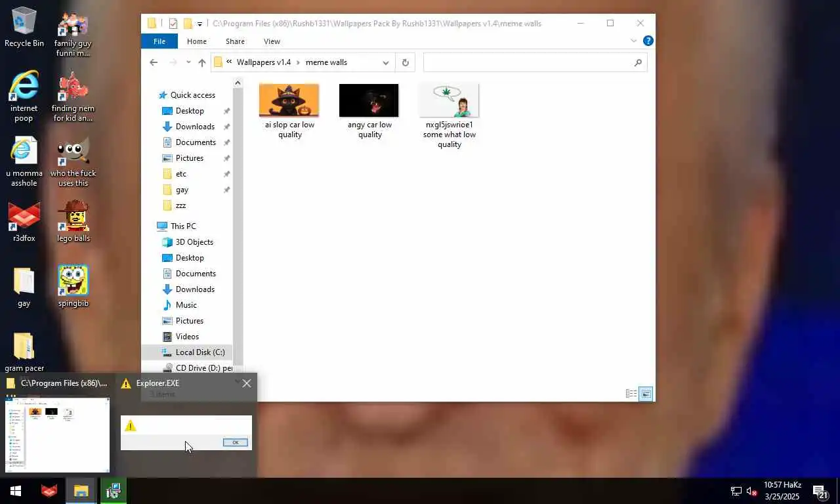Open the recent locations dropdown arrow
This screenshot has height=504, width=840.
pyautogui.click(x=188, y=62)
